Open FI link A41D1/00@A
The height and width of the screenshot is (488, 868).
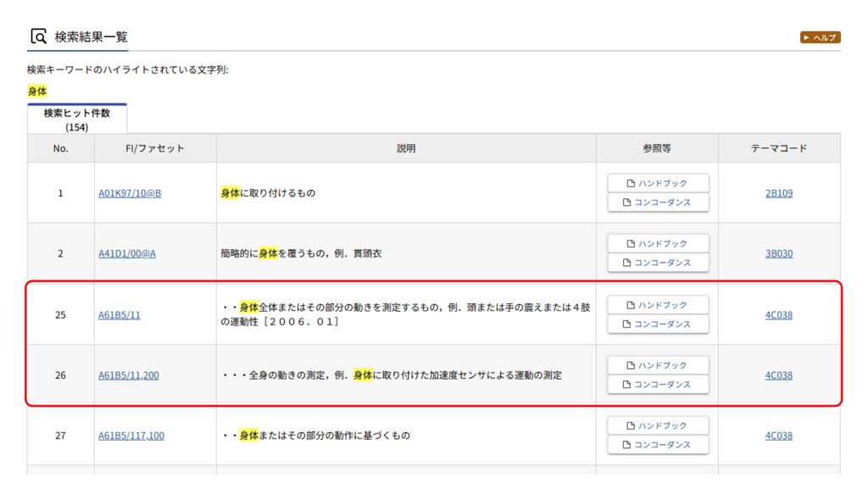(127, 253)
